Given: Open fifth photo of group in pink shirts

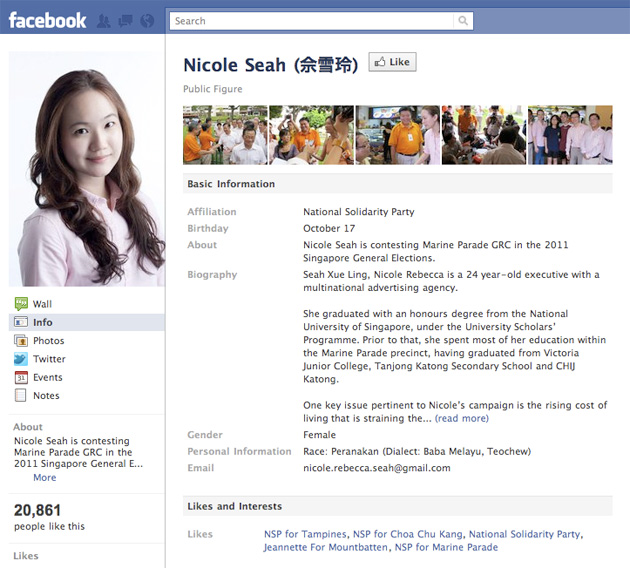Looking at the screenshot, I should pos(570,135).
